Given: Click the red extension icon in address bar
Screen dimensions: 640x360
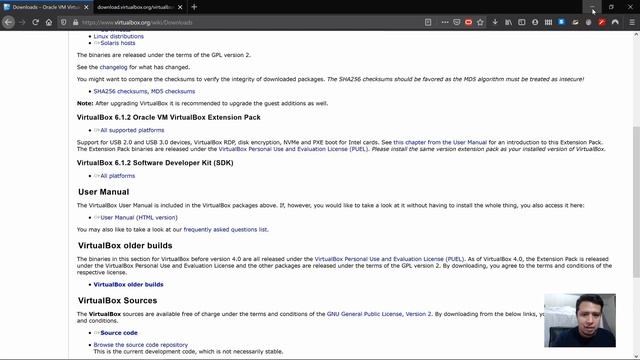Looking at the screenshot, I should [x=468, y=22].
